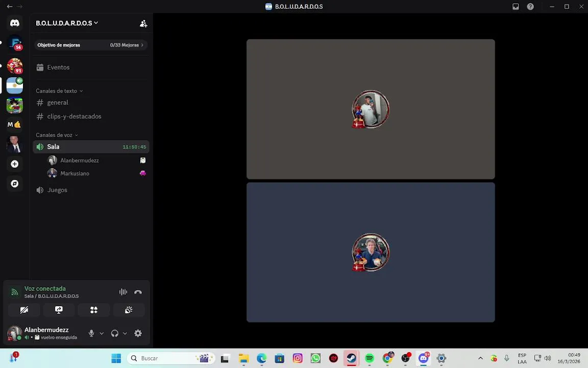The height and width of the screenshot is (368, 588).
Task: Toggle noise suppression waveform icon
Action: pyautogui.click(x=123, y=292)
